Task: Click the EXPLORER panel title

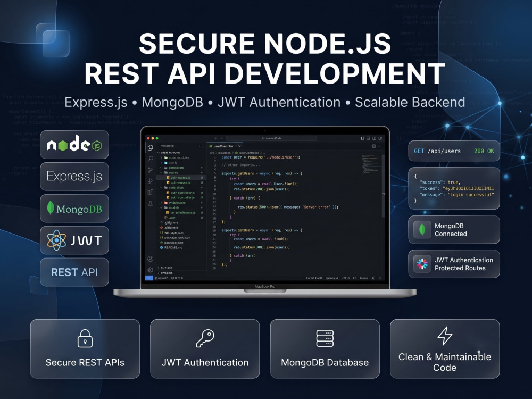Action: tap(167, 146)
